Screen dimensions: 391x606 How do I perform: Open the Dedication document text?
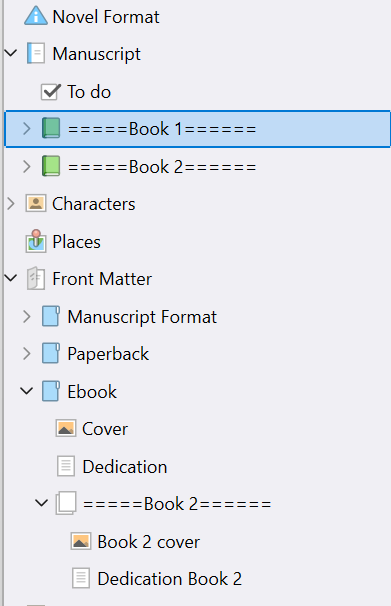[x=125, y=466]
